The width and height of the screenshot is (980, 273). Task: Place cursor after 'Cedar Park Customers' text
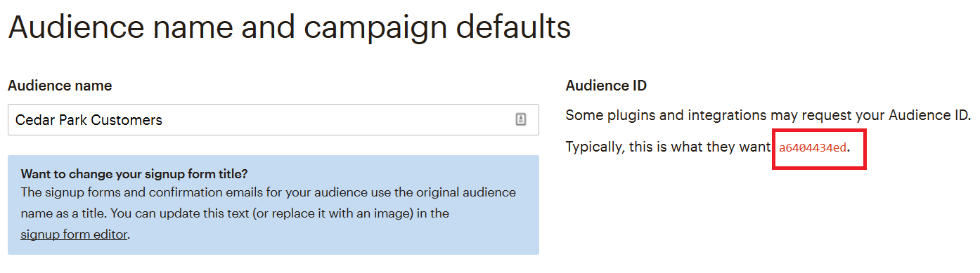pos(163,120)
